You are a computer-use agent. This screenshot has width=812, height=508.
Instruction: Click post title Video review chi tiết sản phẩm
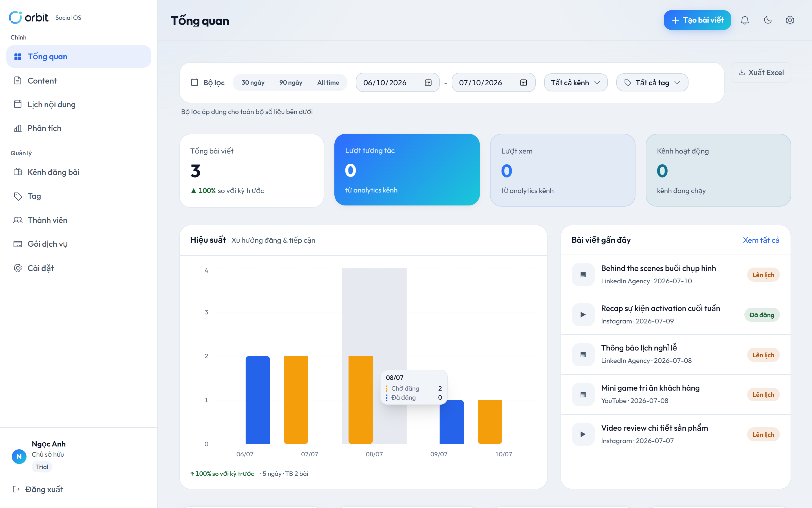coord(654,428)
